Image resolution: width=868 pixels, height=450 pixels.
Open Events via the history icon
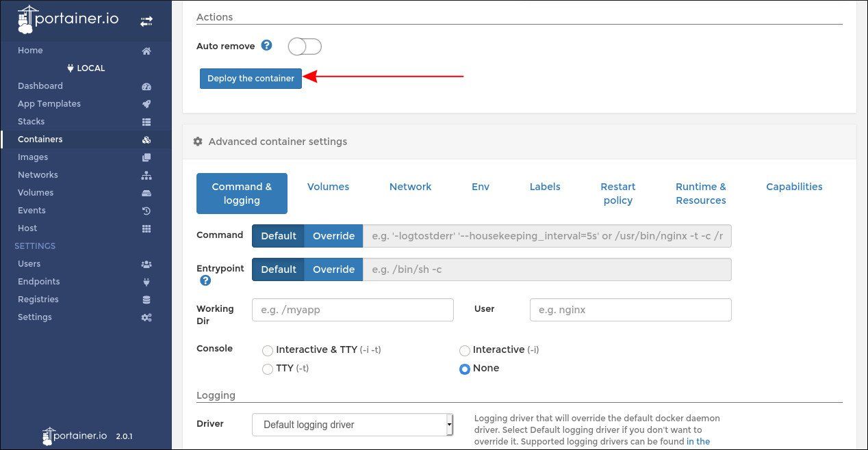click(146, 210)
